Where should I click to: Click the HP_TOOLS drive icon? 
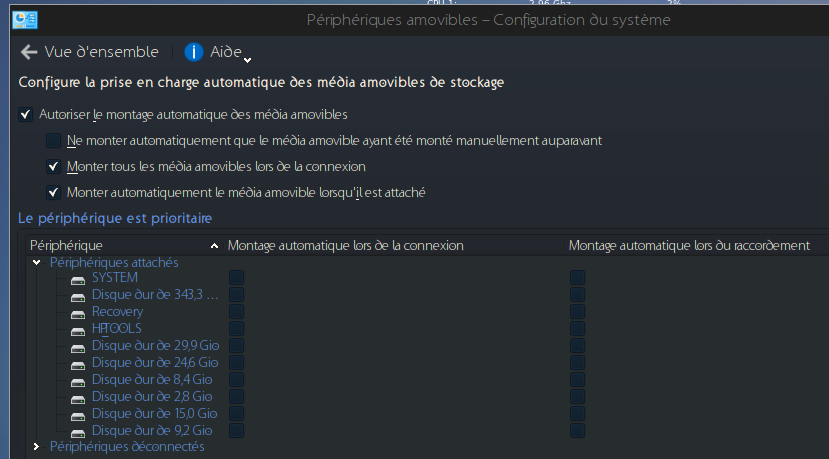click(78, 329)
